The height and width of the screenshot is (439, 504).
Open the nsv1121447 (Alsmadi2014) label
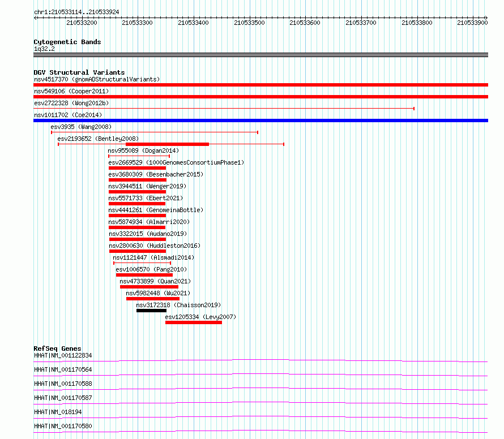tap(153, 257)
